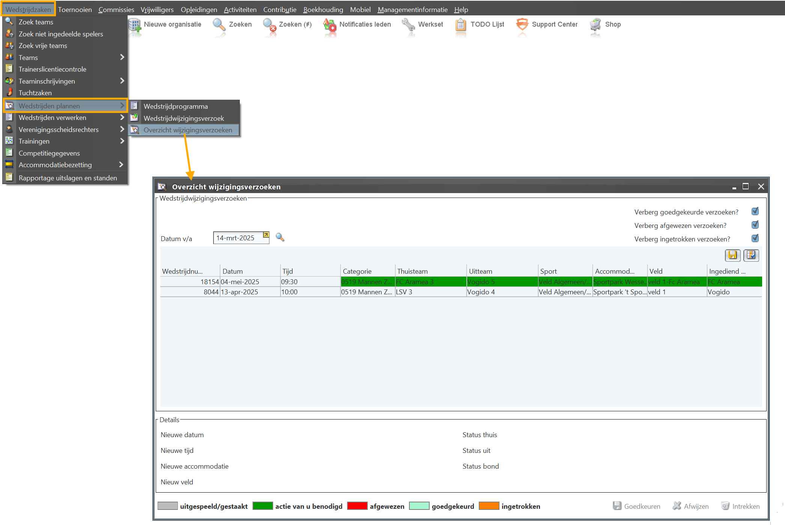Select Wedstrijdprogramma from the submenu
This screenshot has width=785, height=532.
point(176,106)
